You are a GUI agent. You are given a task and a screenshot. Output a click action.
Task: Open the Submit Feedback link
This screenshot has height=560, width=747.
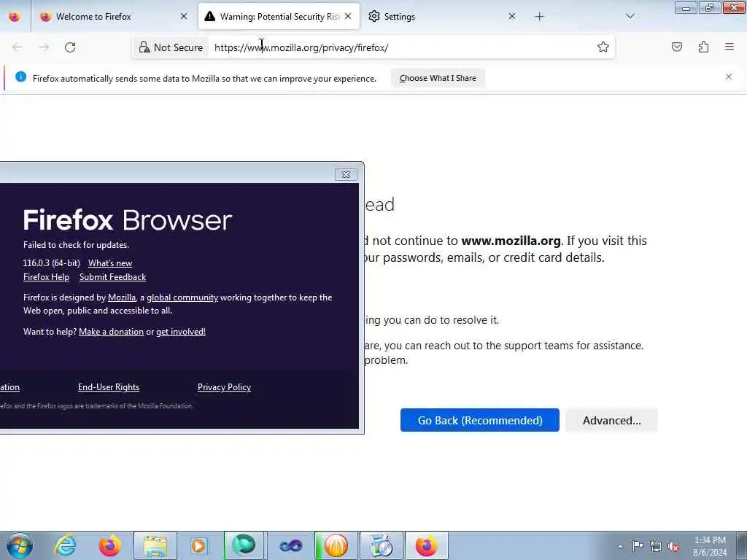[112, 277]
